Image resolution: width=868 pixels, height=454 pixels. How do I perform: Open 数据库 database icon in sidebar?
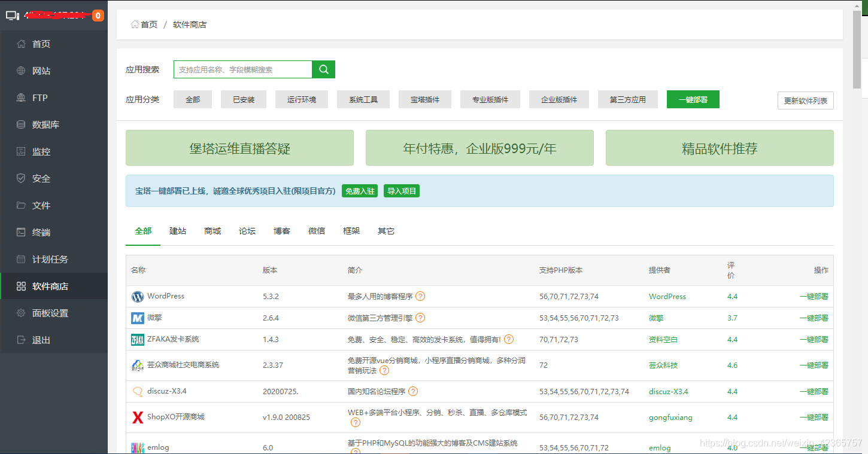pos(22,124)
